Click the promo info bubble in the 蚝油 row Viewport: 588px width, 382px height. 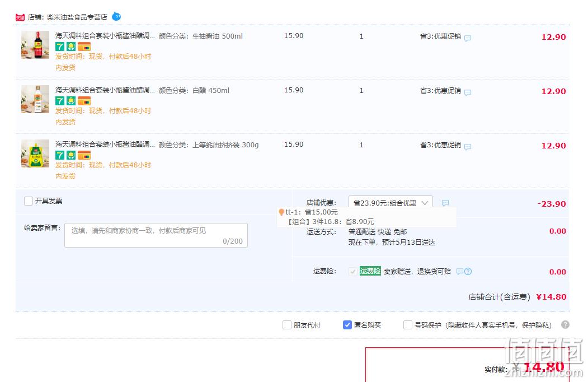468,147
